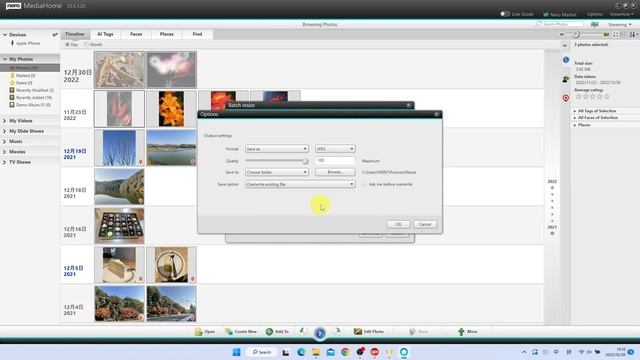Click the devices refresh icon in sidebar
This screenshot has height=360, width=640.
point(55,35)
